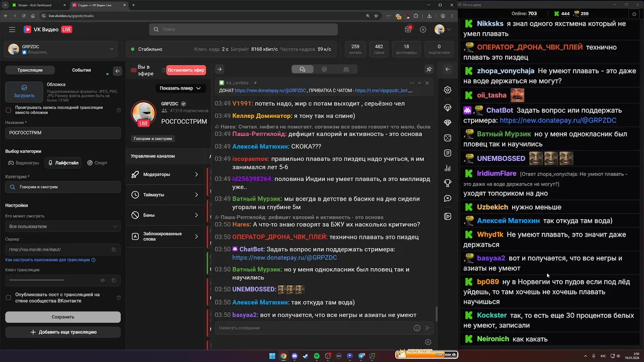Open Telegram from the taskbar
This screenshot has height=362, width=644.
point(361,356)
